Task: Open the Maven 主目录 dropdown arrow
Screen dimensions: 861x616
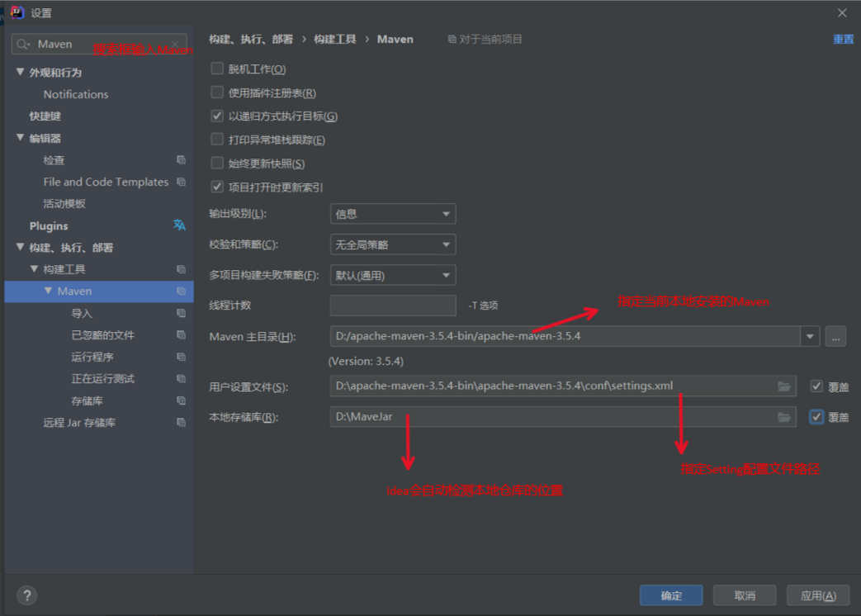Action: [x=810, y=336]
